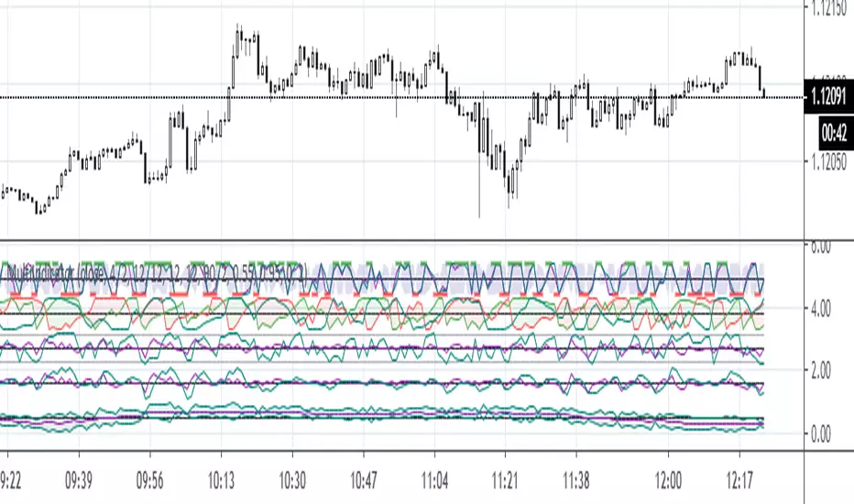This screenshot has width=854, height=504.
Task: Select the 12:00 time axis label
Action: click(x=668, y=480)
